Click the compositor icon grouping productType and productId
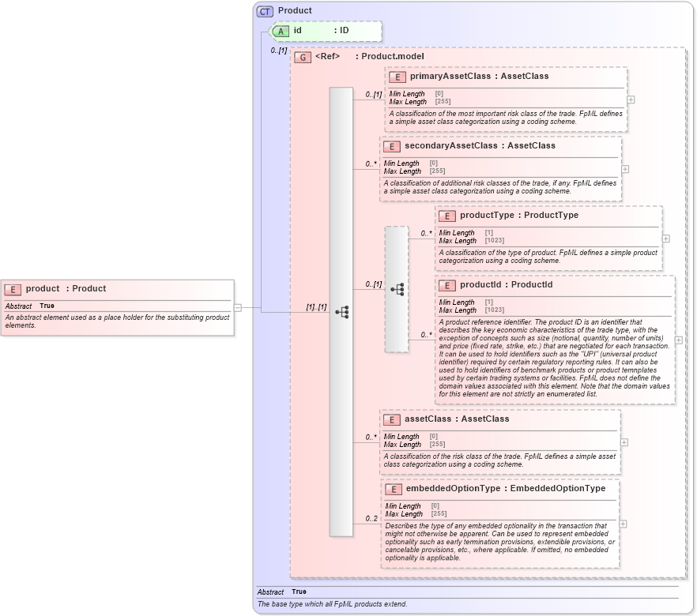 [x=396, y=290]
